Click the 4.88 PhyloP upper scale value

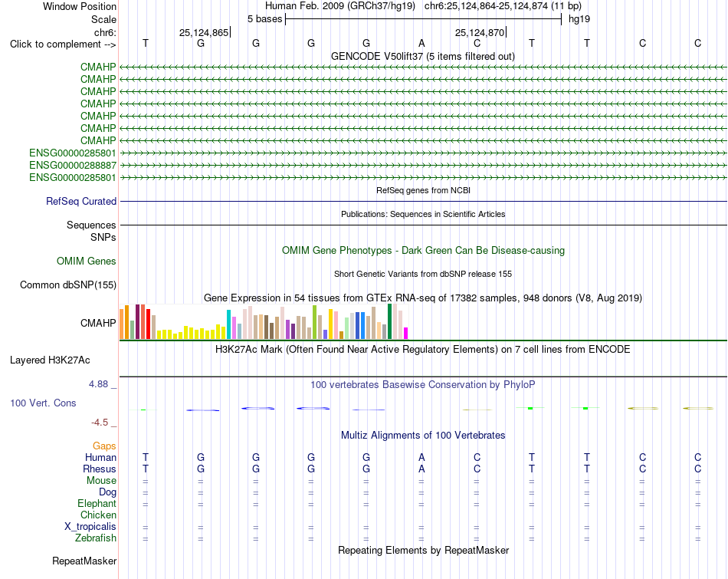(x=98, y=384)
